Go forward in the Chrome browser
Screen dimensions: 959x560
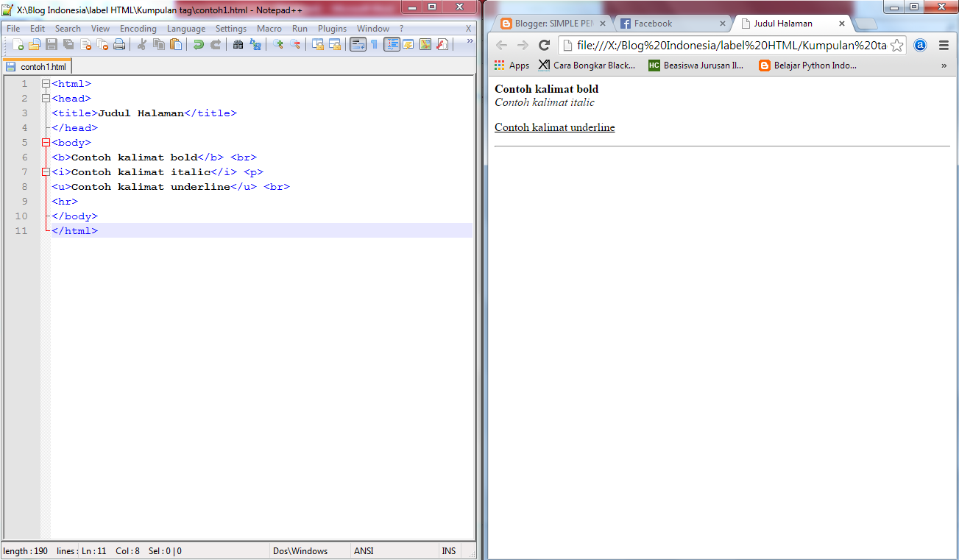[523, 46]
